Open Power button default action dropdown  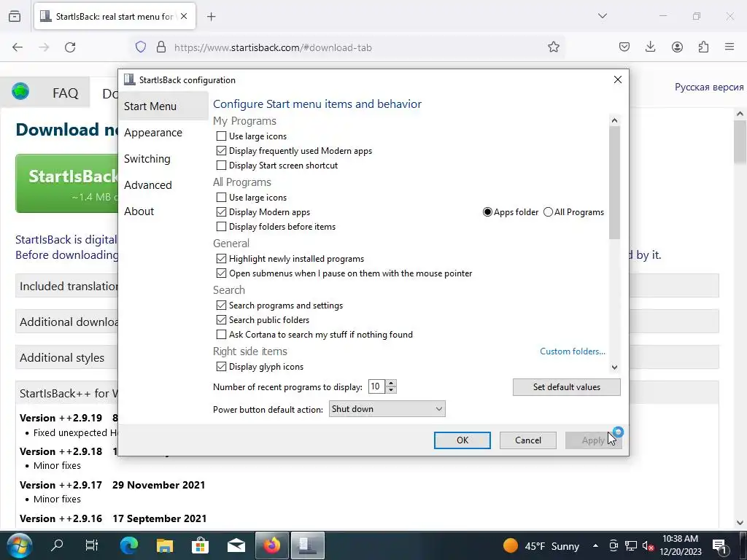pyautogui.click(x=387, y=409)
